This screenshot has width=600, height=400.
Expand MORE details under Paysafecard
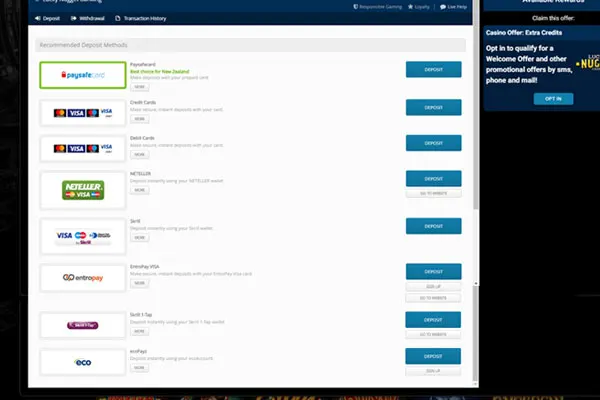click(139, 87)
